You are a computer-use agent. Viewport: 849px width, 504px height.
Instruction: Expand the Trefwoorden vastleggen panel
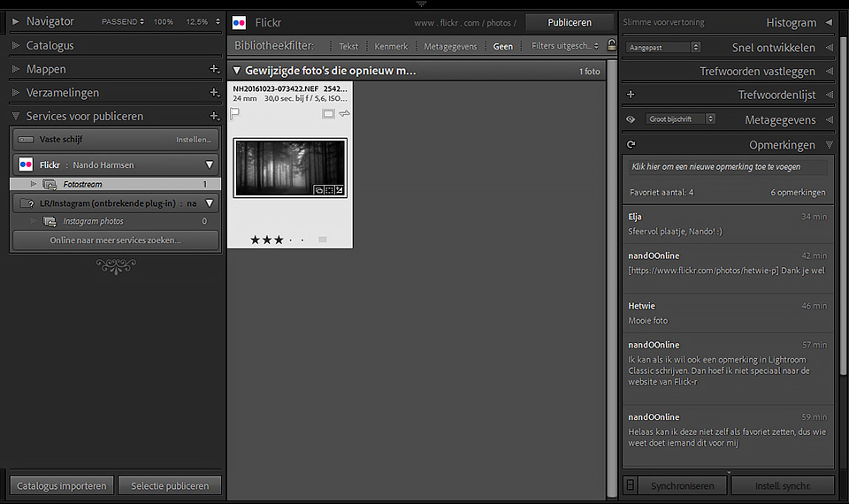click(x=829, y=72)
